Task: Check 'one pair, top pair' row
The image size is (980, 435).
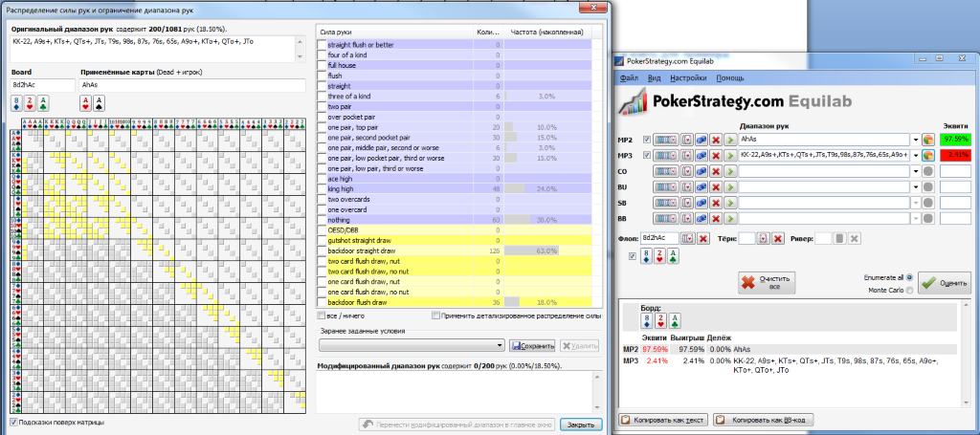Action: pyautogui.click(x=322, y=127)
